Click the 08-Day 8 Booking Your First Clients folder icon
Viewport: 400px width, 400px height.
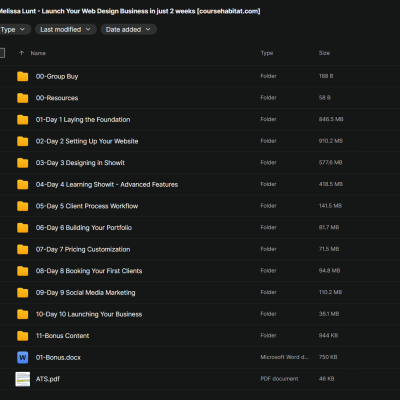[x=23, y=271]
